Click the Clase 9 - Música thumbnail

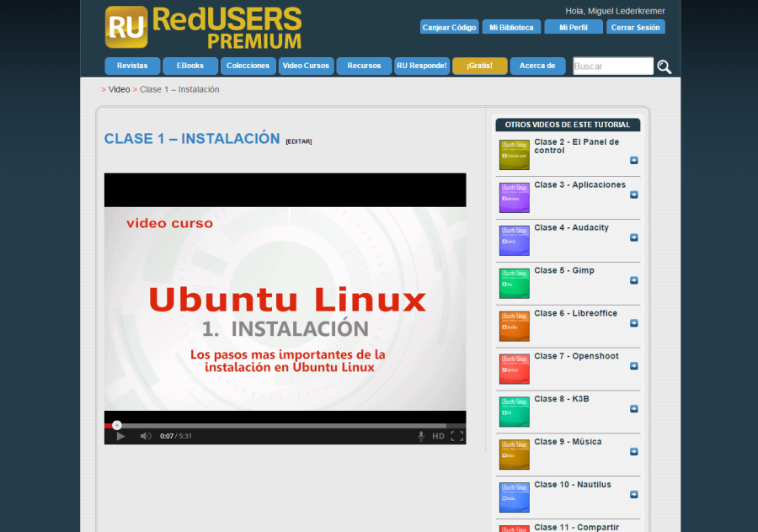click(514, 453)
